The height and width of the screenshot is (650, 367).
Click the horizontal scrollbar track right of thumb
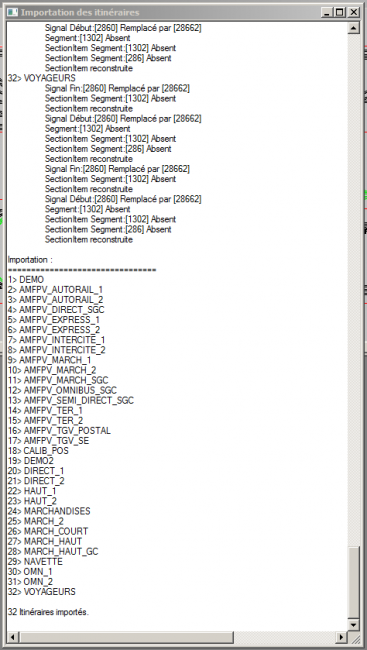point(285,636)
